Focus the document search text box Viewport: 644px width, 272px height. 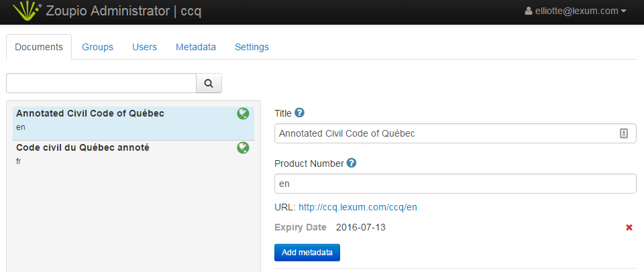pyautogui.click(x=101, y=84)
